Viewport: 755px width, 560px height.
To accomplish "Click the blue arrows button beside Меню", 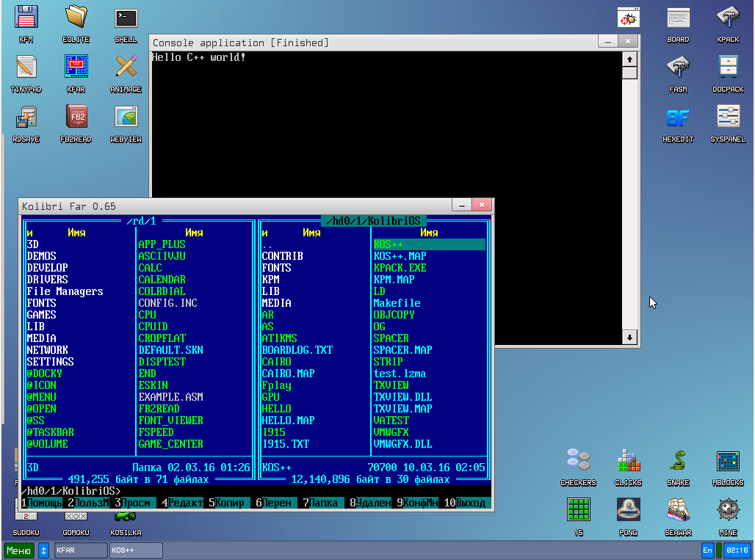I will point(43,550).
